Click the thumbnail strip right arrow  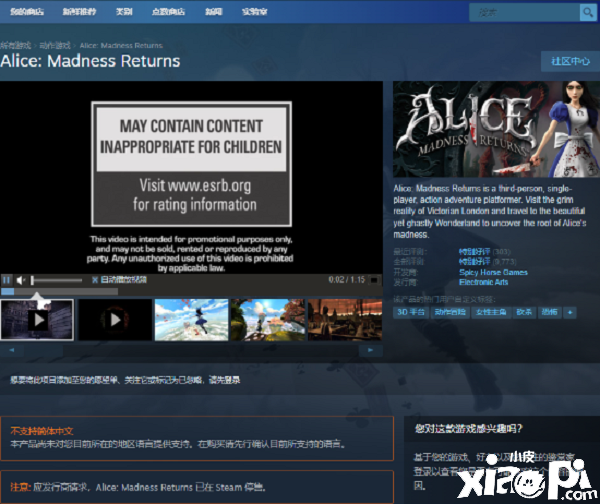[x=370, y=350]
